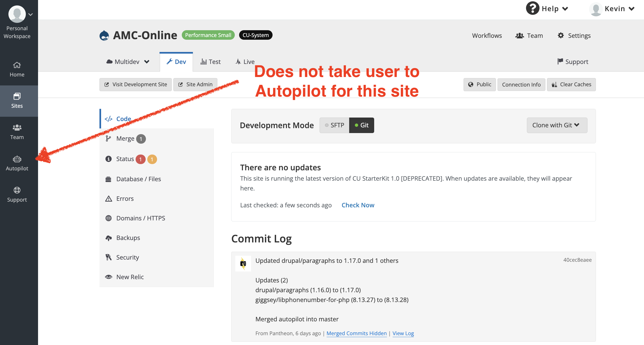644x345 pixels.
Task: Open the Live environment tab
Action: point(244,61)
